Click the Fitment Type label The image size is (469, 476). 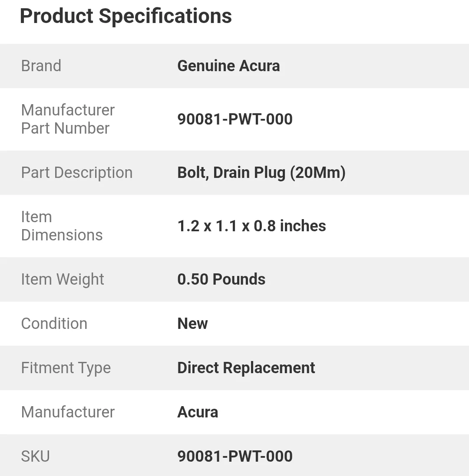pyautogui.click(x=66, y=368)
